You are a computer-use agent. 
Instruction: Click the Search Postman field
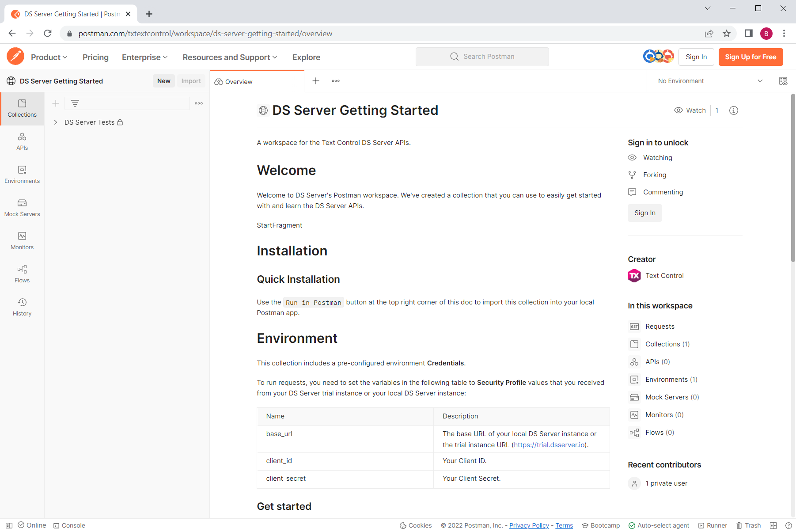pyautogui.click(x=482, y=57)
